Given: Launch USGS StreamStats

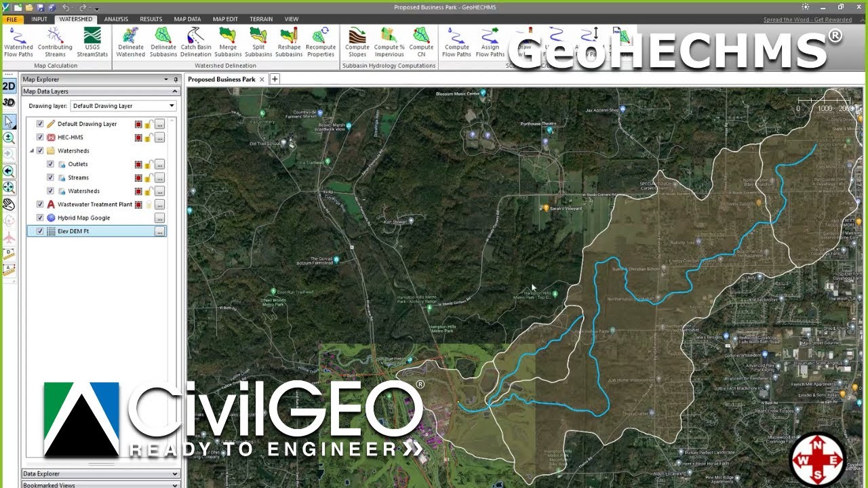Looking at the screenshot, I should pos(92,42).
